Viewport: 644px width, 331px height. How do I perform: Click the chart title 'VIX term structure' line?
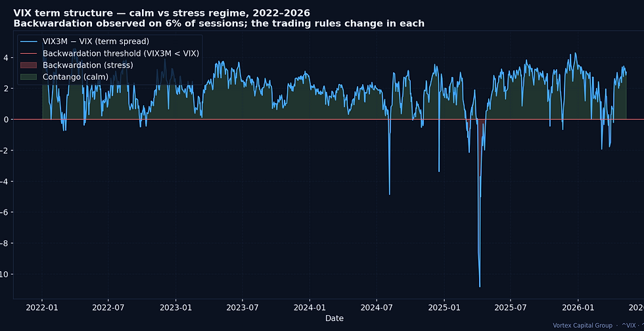point(162,12)
